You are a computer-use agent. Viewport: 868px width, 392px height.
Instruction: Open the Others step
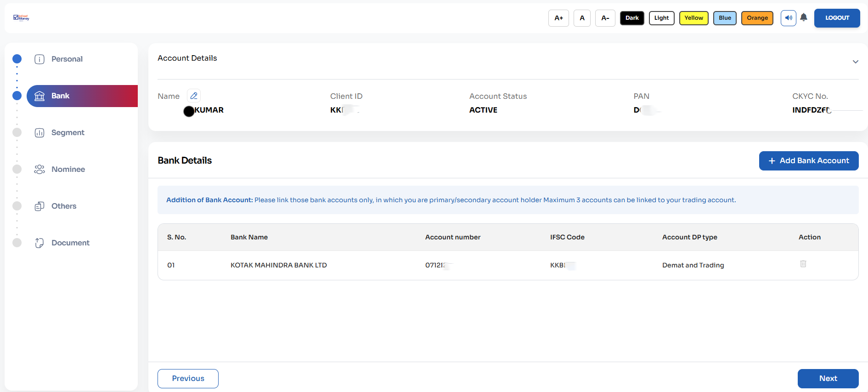click(x=64, y=206)
